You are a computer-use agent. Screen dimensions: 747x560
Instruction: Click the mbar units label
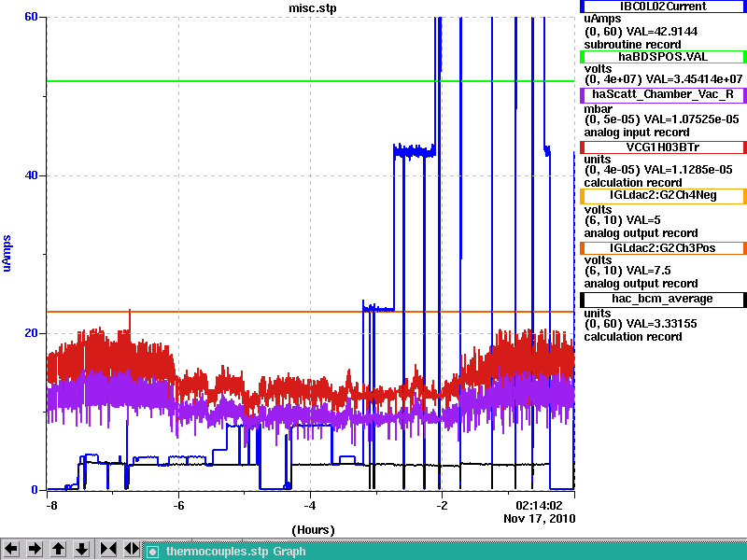[599, 109]
